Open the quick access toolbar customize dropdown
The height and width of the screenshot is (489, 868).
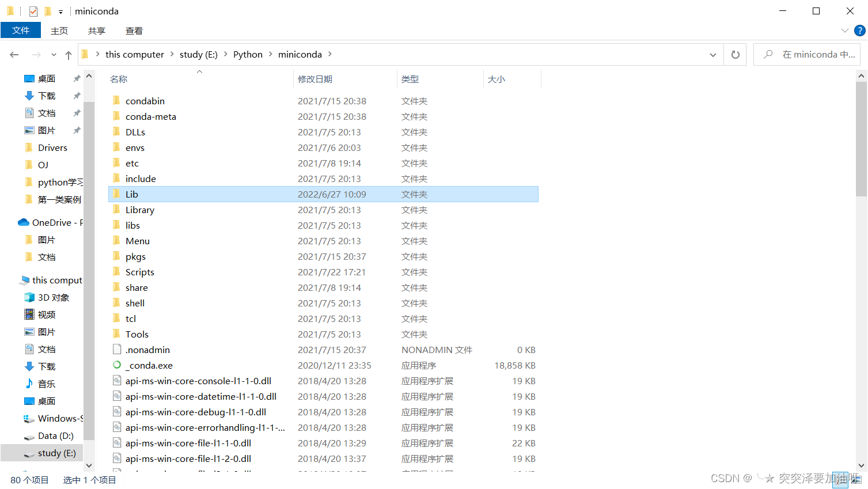pos(60,12)
